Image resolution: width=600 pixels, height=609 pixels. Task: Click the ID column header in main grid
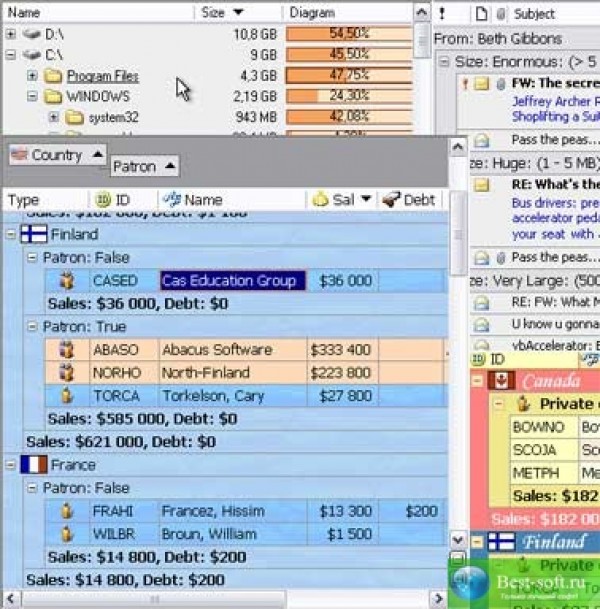coord(123,200)
